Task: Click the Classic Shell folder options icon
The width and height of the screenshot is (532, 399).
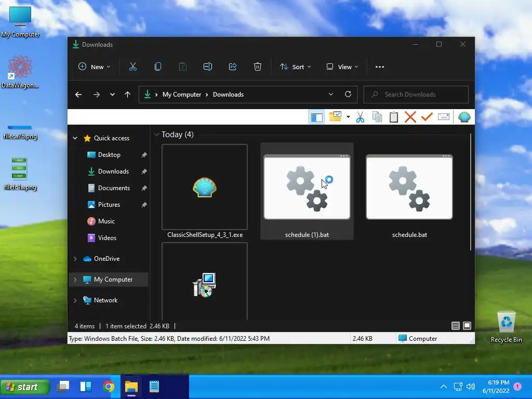Action: 335,117
